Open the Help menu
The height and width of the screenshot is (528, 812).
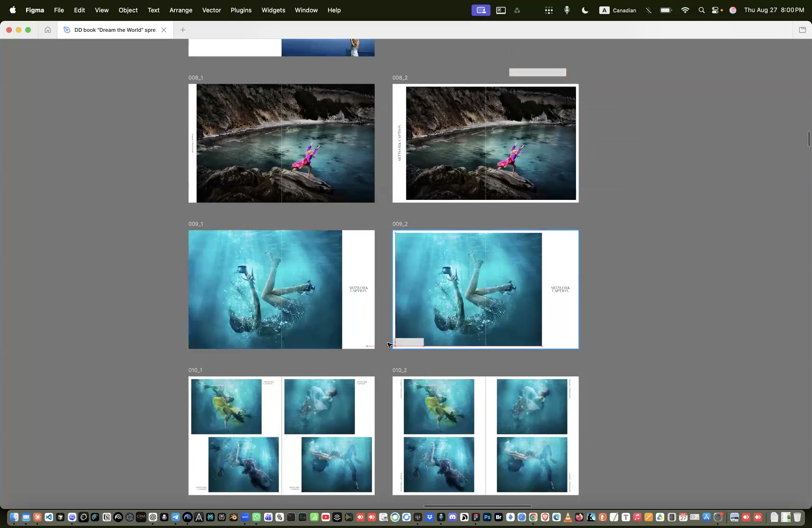[334, 10]
